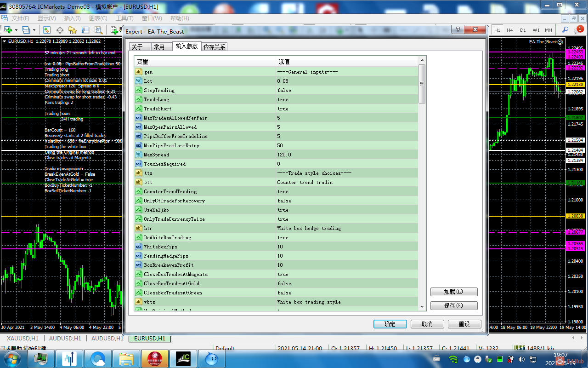Click the 保存(S) save button
Image resolution: width=588 pixels, height=368 pixels.
tap(454, 305)
